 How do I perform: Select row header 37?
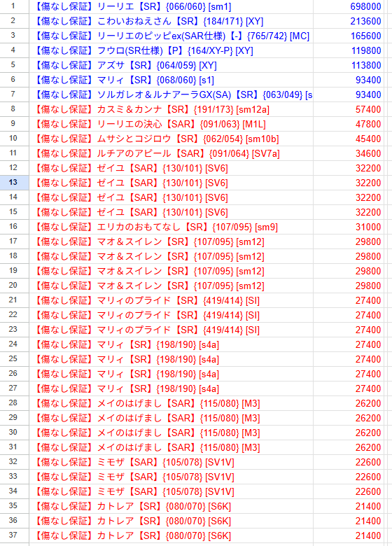(x=14, y=535)
